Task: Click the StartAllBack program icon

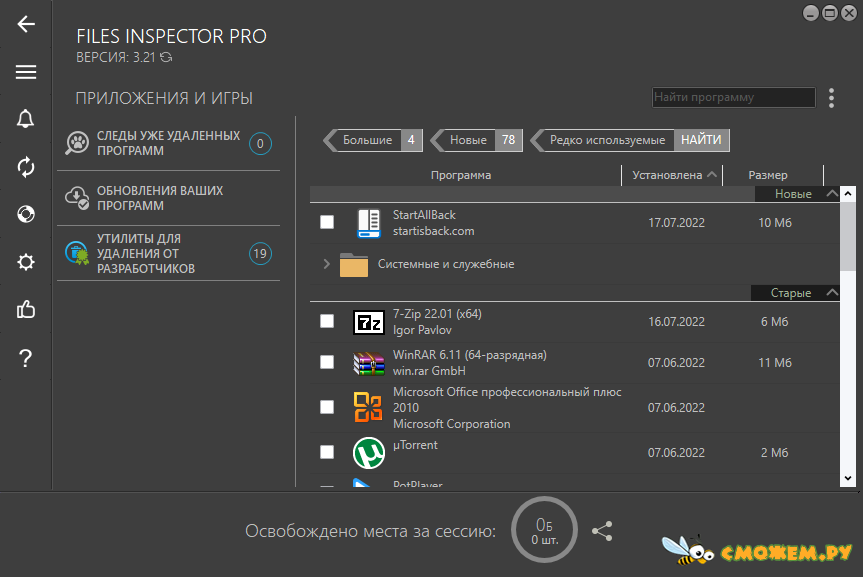Action: [368, 223]
